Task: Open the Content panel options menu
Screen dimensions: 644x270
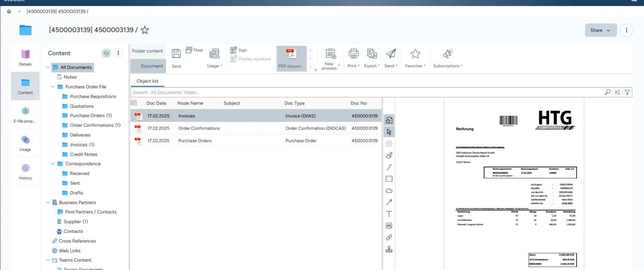Action: [118, 53]
